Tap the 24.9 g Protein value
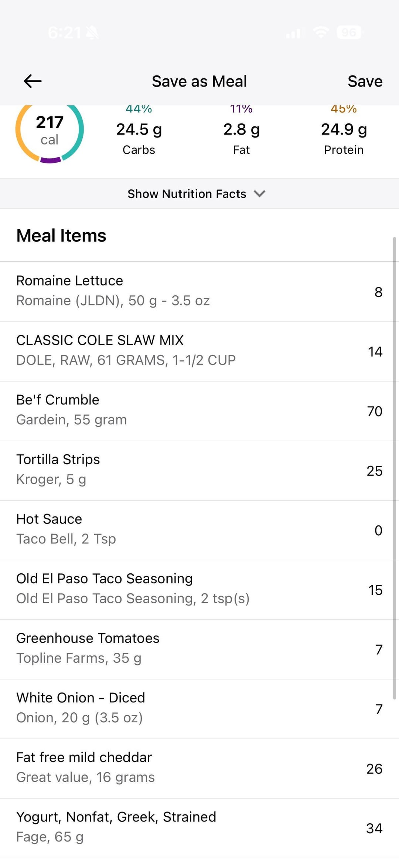This screenshot has width=399, height=868. 344,130
